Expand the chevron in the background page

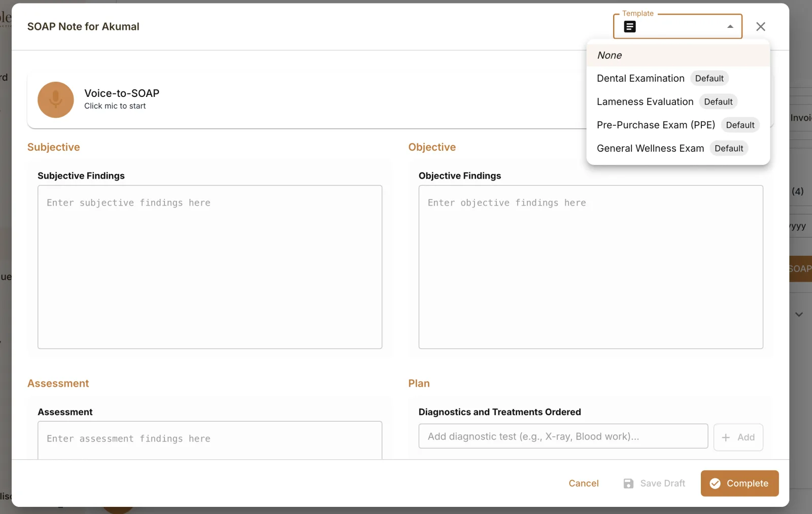799,315
